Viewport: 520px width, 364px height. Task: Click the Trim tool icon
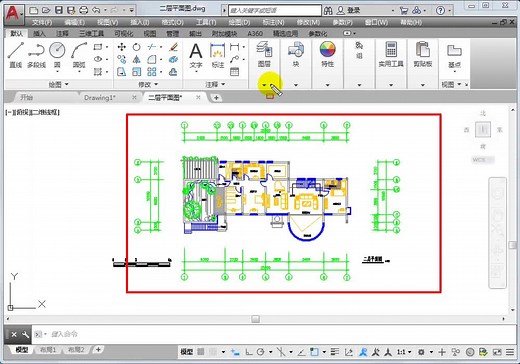pyautogui.click(x=152, y=47)
